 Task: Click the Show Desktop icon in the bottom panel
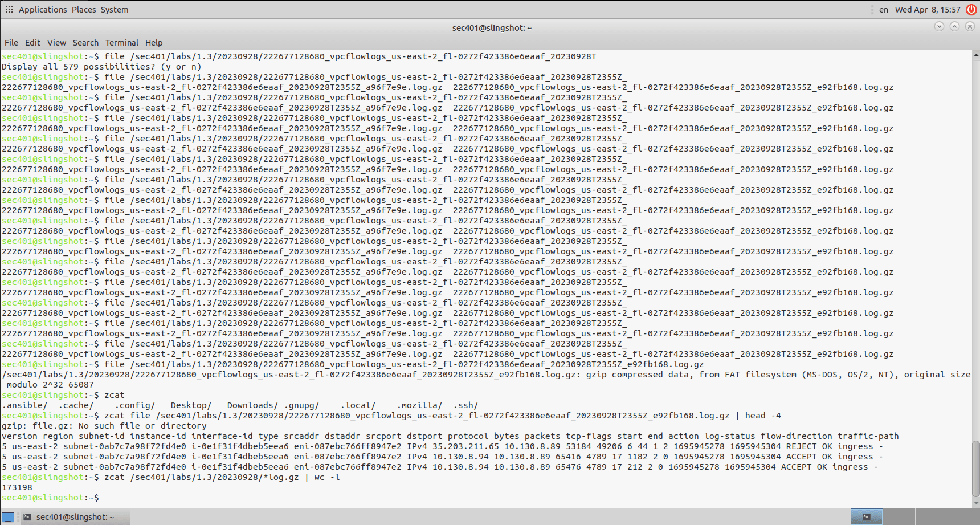tap(8, 517)
